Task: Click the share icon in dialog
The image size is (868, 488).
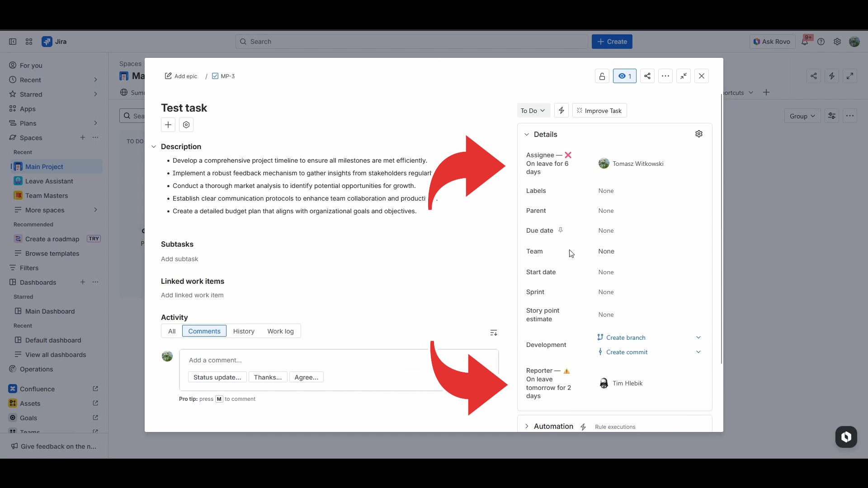Action: click(647, 76)
